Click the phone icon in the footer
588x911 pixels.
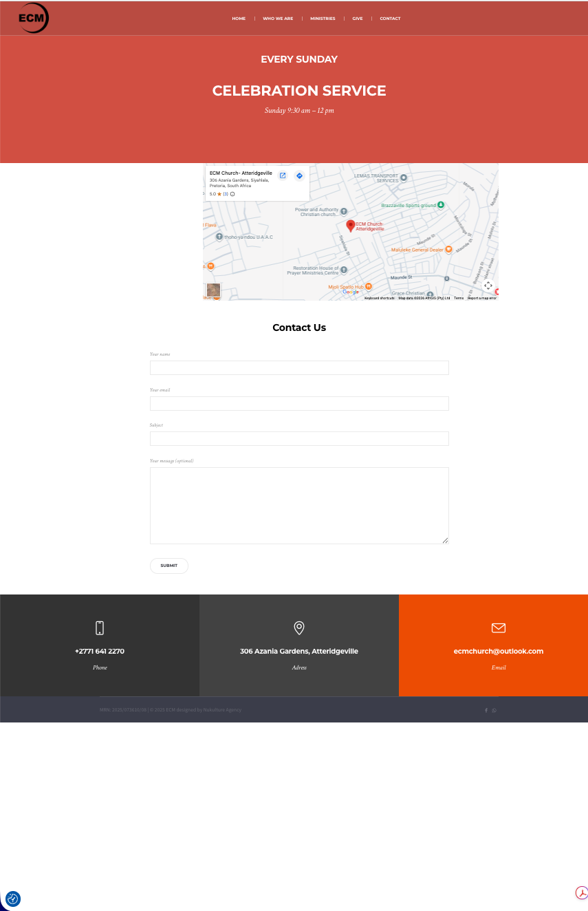(x=100, y=628)
